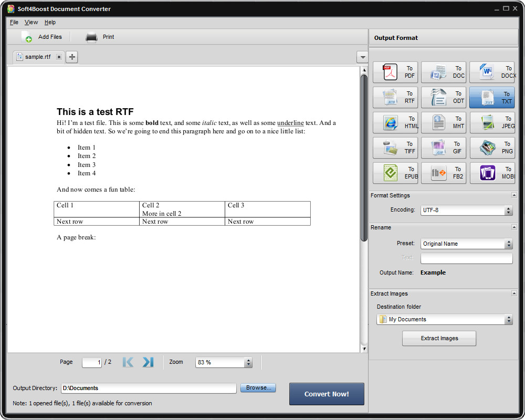Screen dimensions: 525x420
Task: Open the Encoding dropdown
Action: point(508,210)
